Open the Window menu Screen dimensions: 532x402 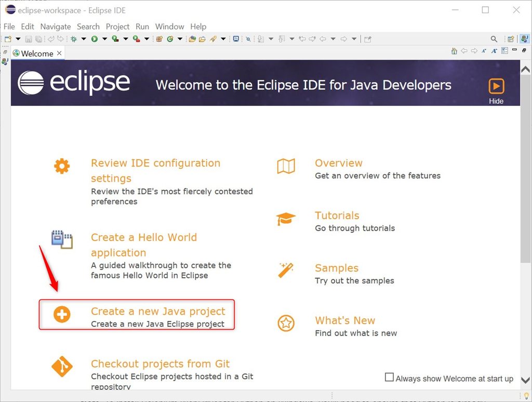coord(170,26)
